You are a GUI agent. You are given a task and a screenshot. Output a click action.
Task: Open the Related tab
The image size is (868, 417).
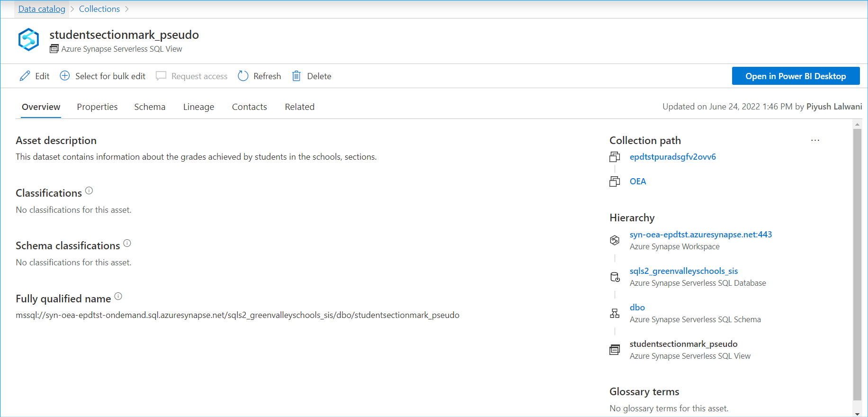[300, 107]
